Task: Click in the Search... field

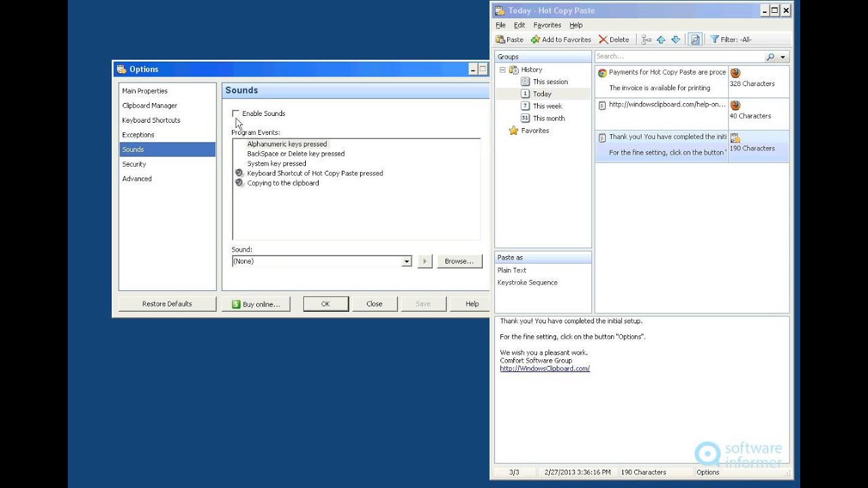Action: point(679,57)
